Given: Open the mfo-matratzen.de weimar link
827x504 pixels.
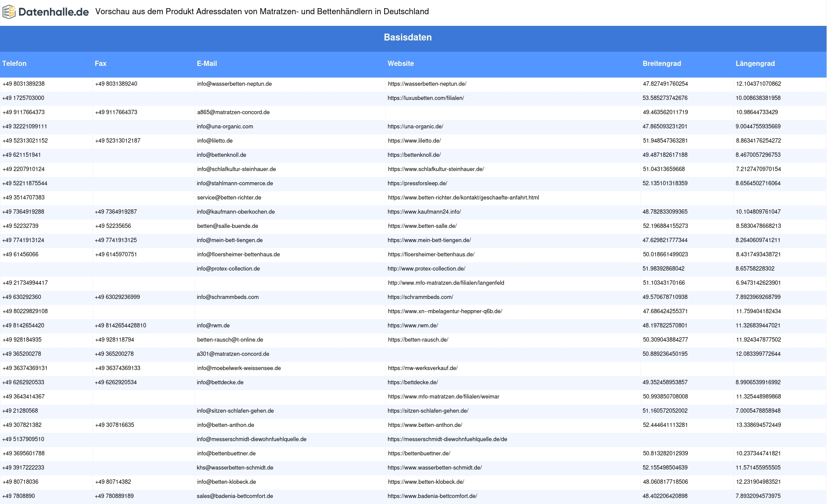Looking at the screenshot, I should click(x=443, y=397).
